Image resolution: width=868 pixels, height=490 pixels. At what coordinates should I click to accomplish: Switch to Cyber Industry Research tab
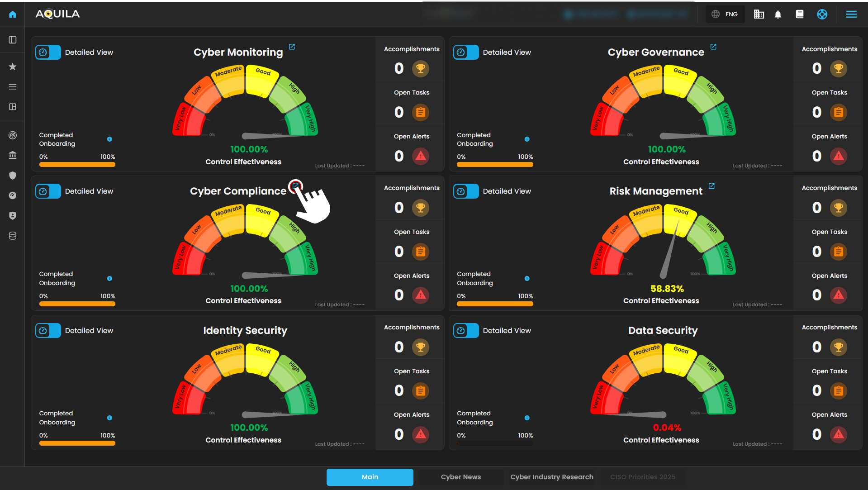click(x=551, y=477)
